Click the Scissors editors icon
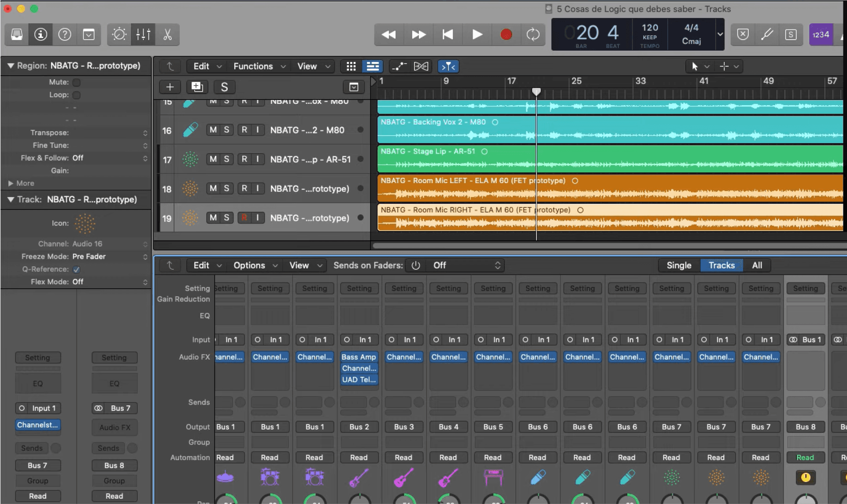Image resolution: width=847 pixels, height=504 pixels. 167,34
